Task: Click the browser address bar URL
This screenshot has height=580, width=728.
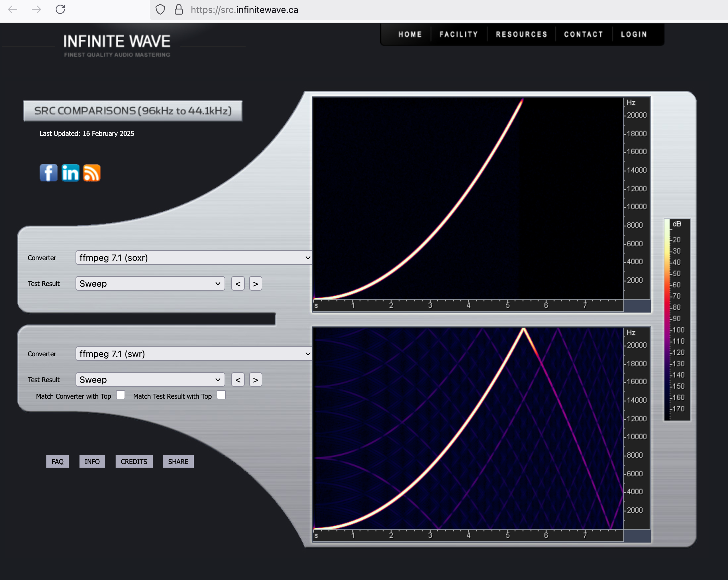Action: (x=244, y=10)
